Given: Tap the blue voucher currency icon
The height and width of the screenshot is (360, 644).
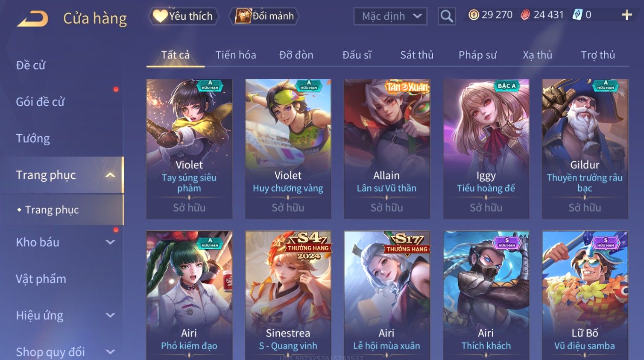Looking at the screenshot, I should (x=577, y=15).
